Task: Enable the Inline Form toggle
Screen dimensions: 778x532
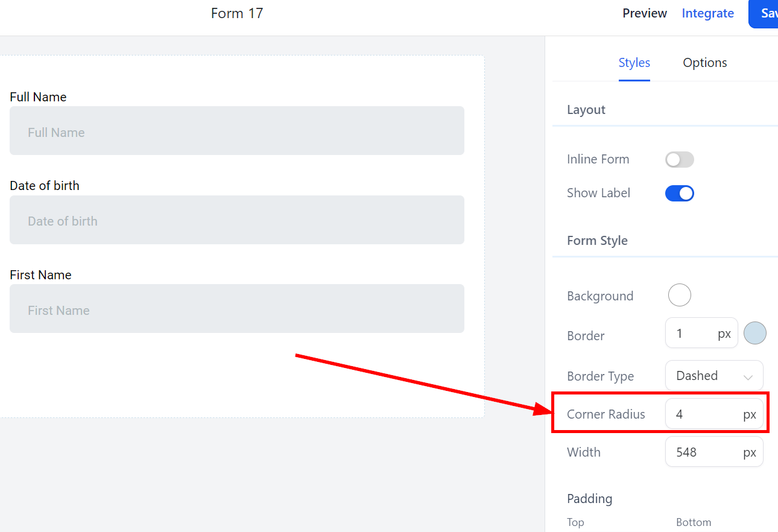Action: pyautogui.click(x=679, y=159)
